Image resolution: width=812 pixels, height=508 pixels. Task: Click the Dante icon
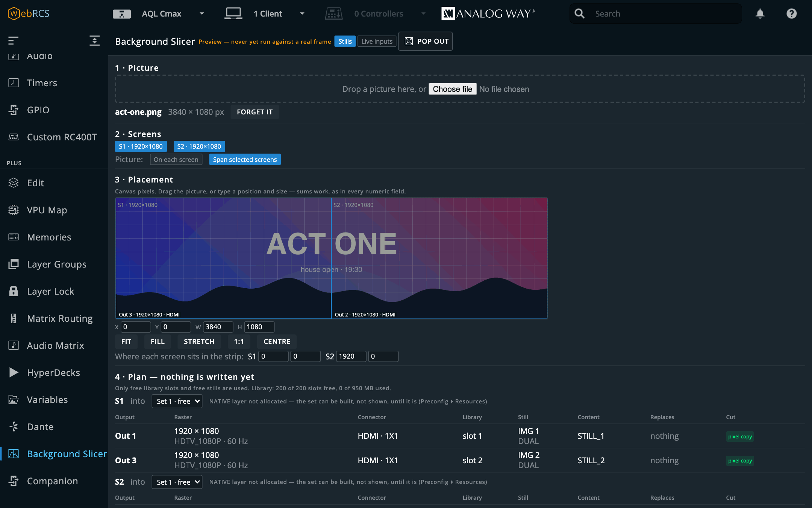tap(14, 427)
